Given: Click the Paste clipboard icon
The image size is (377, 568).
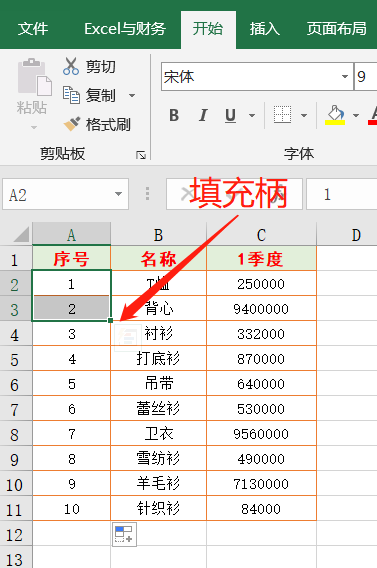Looking at the screenshot, I should 34,76.
